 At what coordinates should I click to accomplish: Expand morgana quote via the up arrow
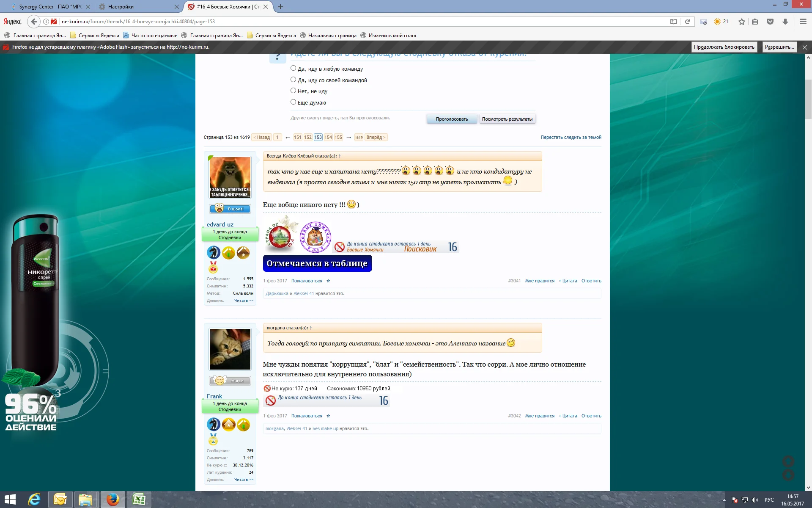pos(310,328)
